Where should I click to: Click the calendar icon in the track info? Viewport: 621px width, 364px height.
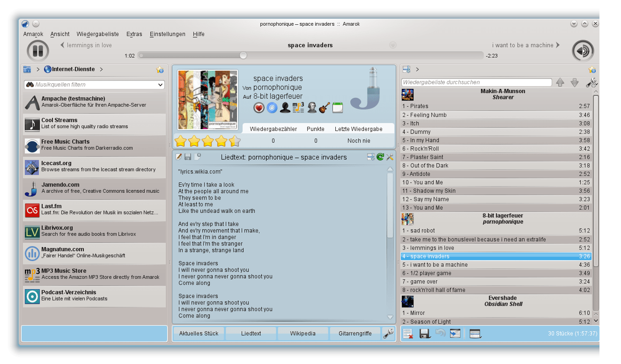point(338,108)
